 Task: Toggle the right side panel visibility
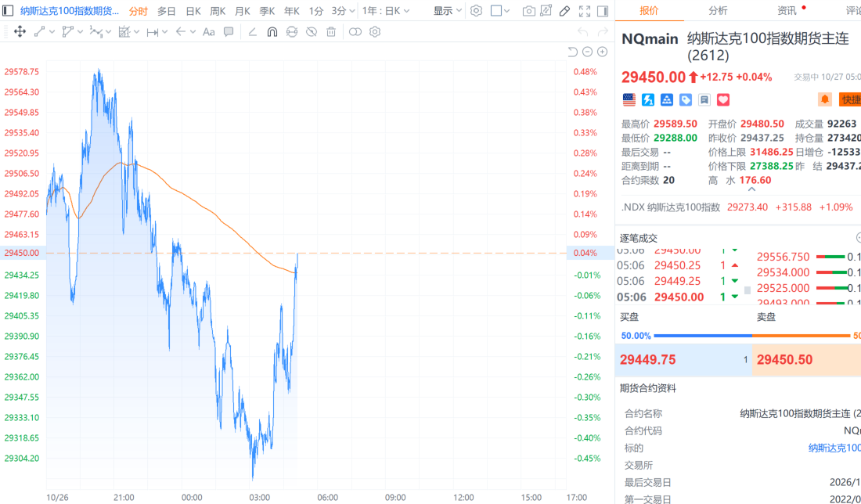coord(603,11)
